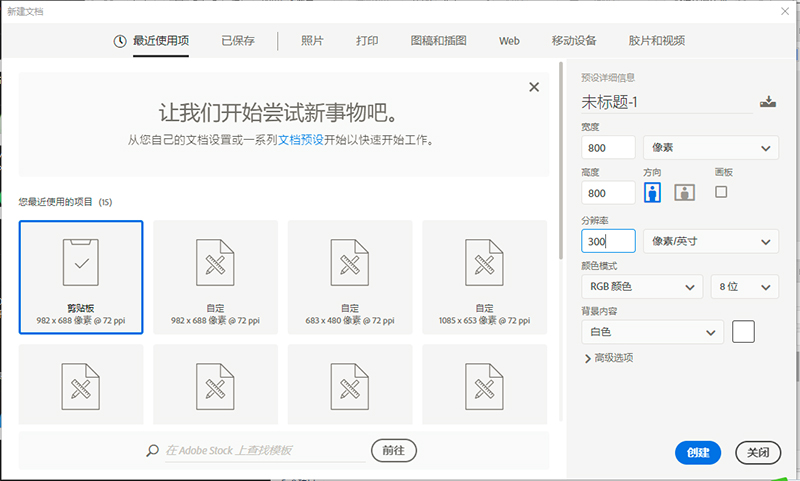Open the 文档预设 link
The width and height of the screenshot is (800, 481).
[x=300, y=140]
